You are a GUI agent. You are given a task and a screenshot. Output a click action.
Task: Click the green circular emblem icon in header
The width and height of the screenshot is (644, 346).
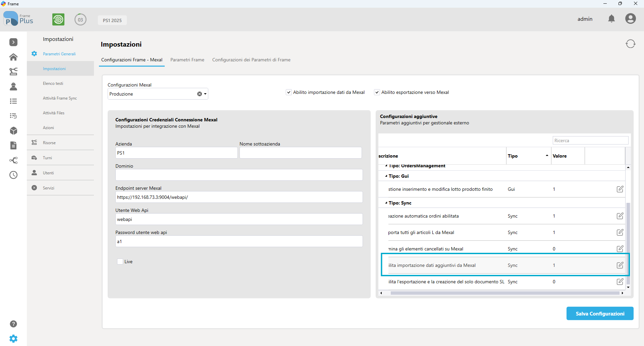(58, 19)
